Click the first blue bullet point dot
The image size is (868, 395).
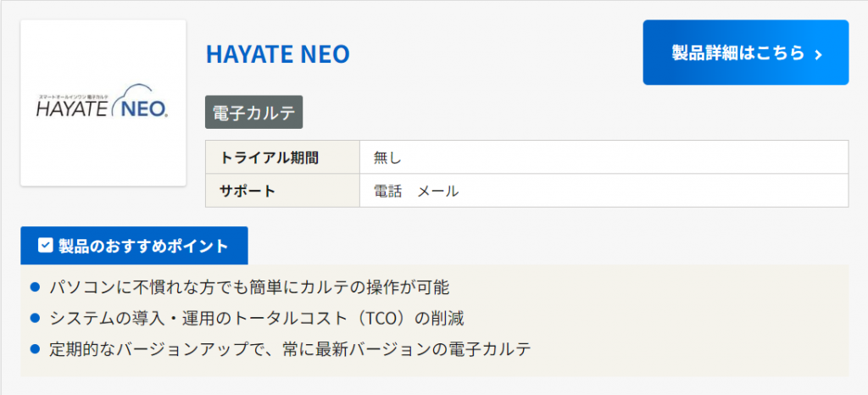(x=35, y=287)
